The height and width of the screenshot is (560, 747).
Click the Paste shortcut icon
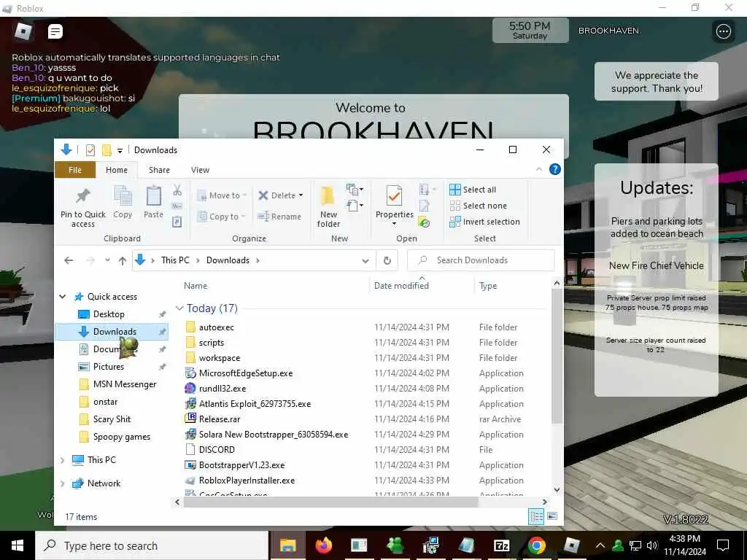point(177,222)
